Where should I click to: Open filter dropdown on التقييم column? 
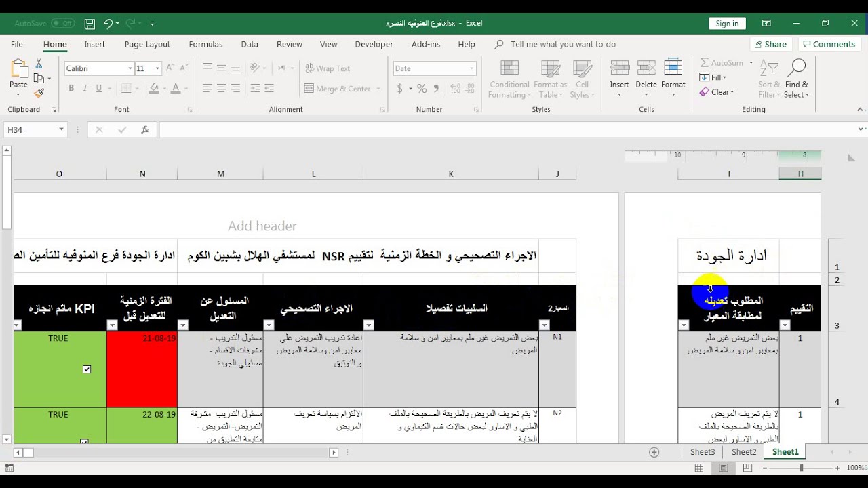coord(785,325)
